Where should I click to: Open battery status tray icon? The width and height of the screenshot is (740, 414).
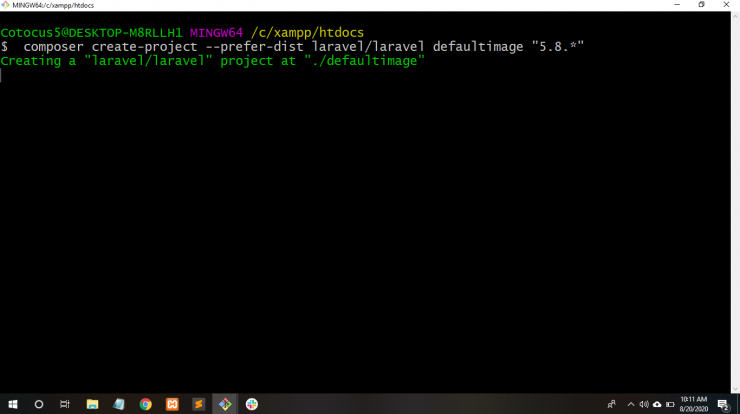click(670, 404)
